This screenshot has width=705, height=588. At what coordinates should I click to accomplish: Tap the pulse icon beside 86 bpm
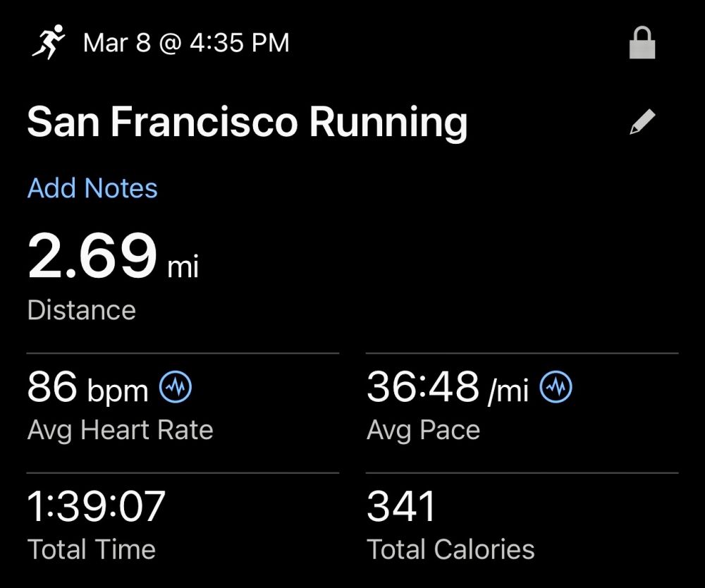[176, 387]
